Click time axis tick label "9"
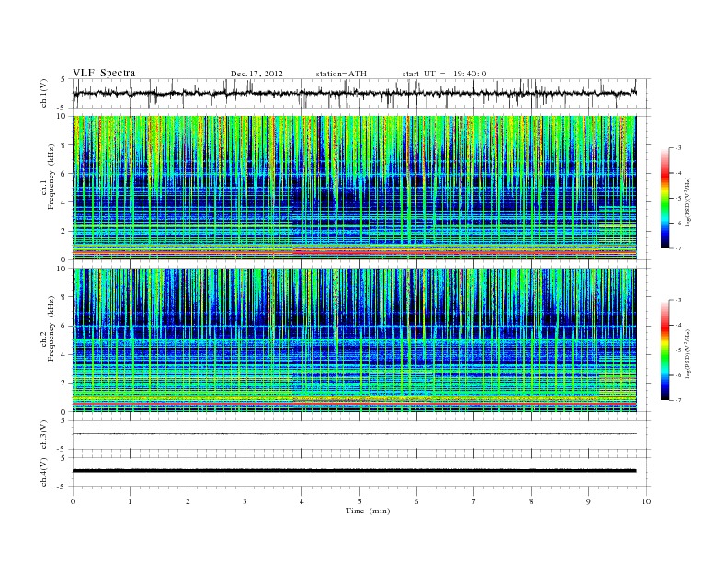Viewport: 728px width, 563px height. [588, 501]
